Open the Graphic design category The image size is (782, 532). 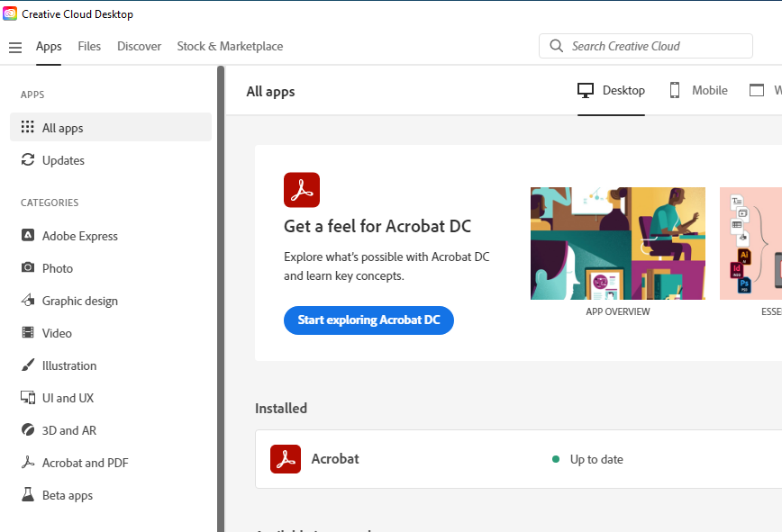(x=79, y=301)
